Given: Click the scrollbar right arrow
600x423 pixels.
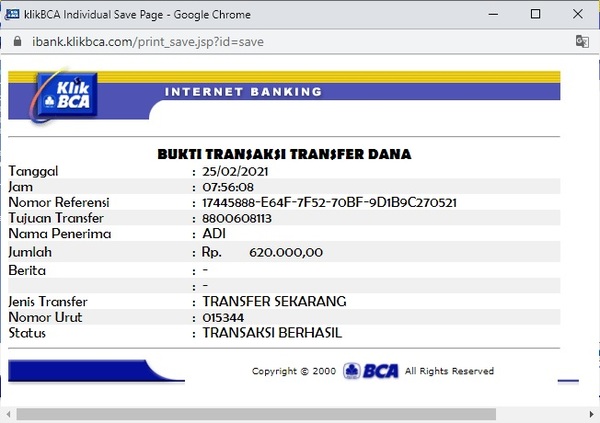Looking at the screenshot, I should pos(592,414).
